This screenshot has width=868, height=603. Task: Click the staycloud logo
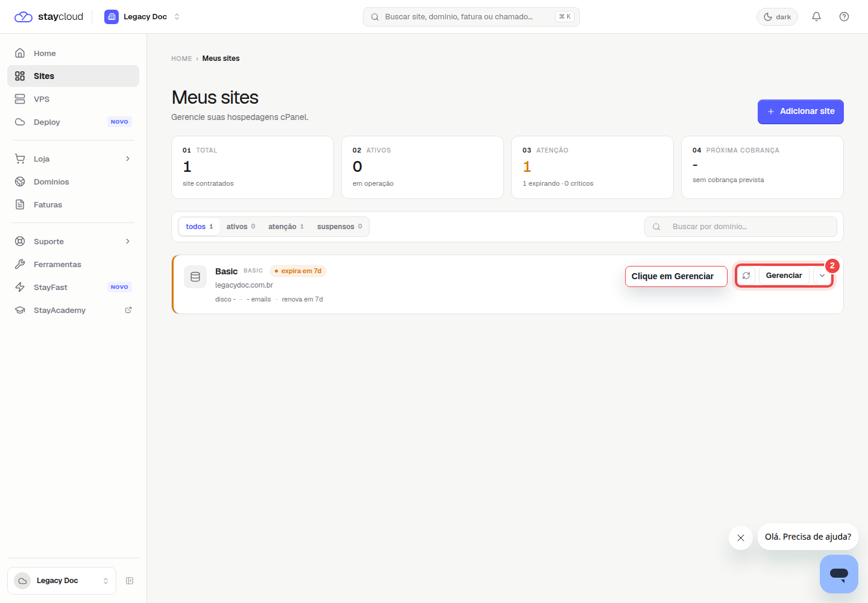(49, 17)
